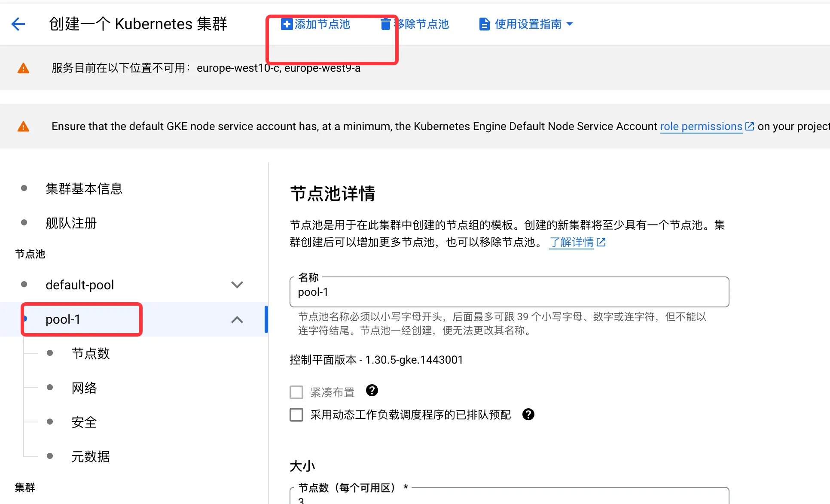Click help icon beside 已排队预配 option
This screenshot has height=504, width=830.
point(528,414)
